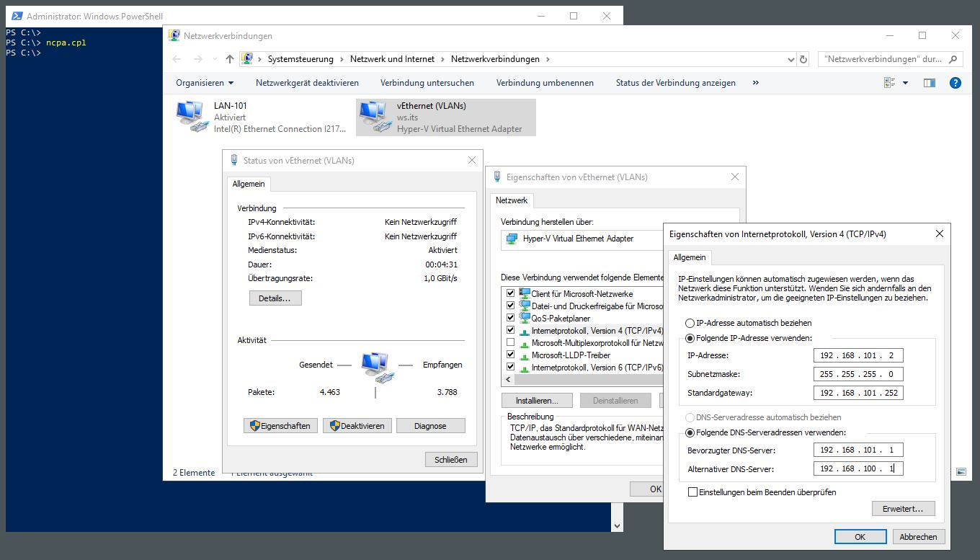Image resolution: width=980 pixels, height=560 pixels.
Task: Confirm IPv4 properties with OK
Action: 860,537
